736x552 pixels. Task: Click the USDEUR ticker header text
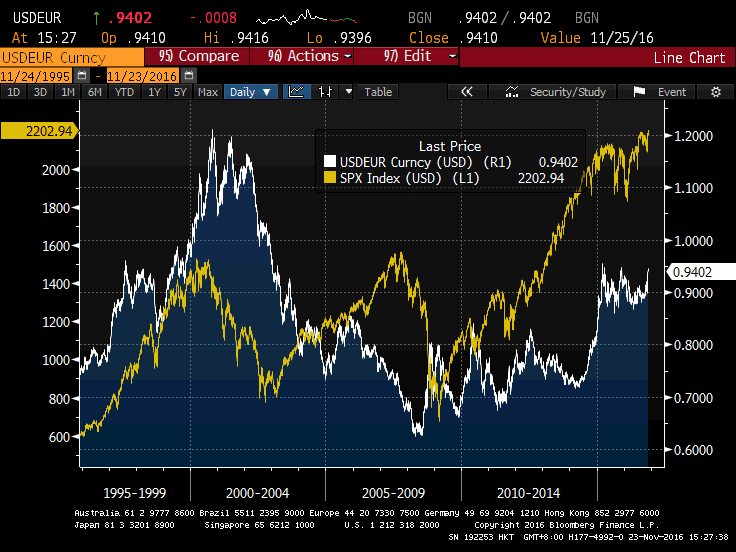[x=37, y=18]
